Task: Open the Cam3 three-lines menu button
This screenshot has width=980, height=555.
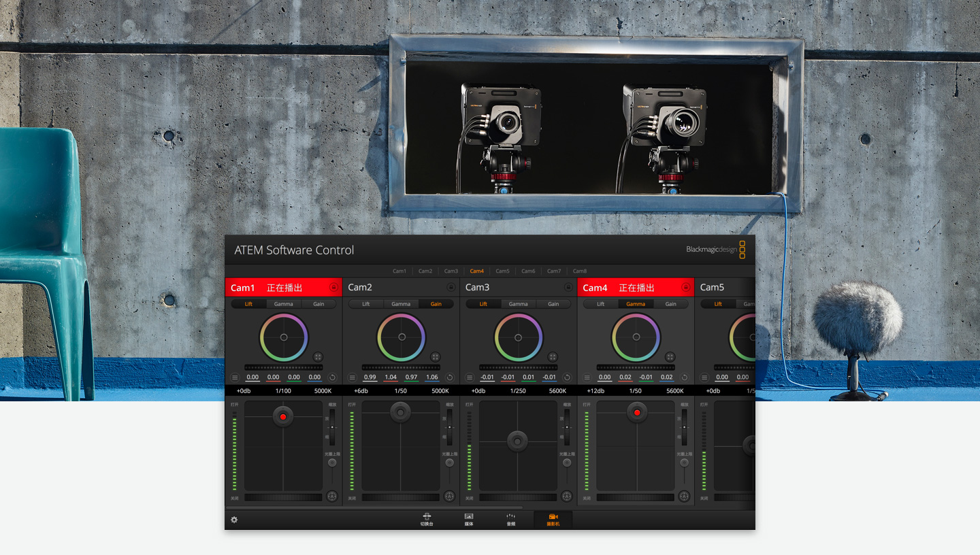Action: tap(470, 377)
